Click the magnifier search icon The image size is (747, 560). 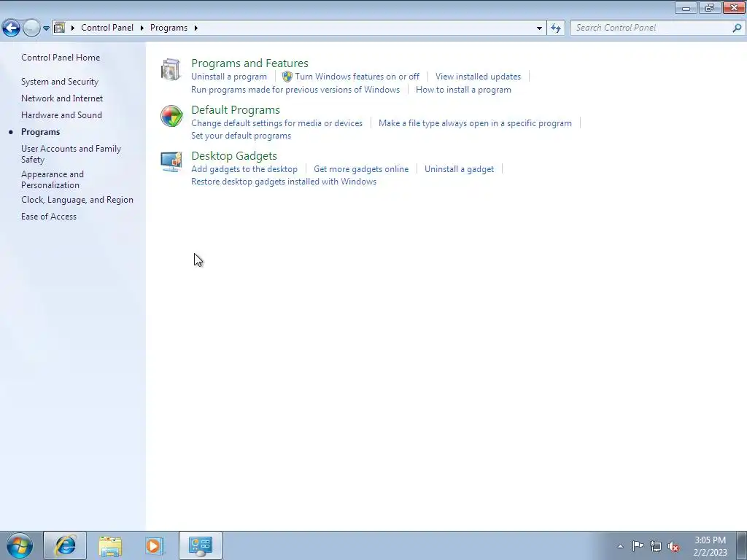(x=737, y=28)
